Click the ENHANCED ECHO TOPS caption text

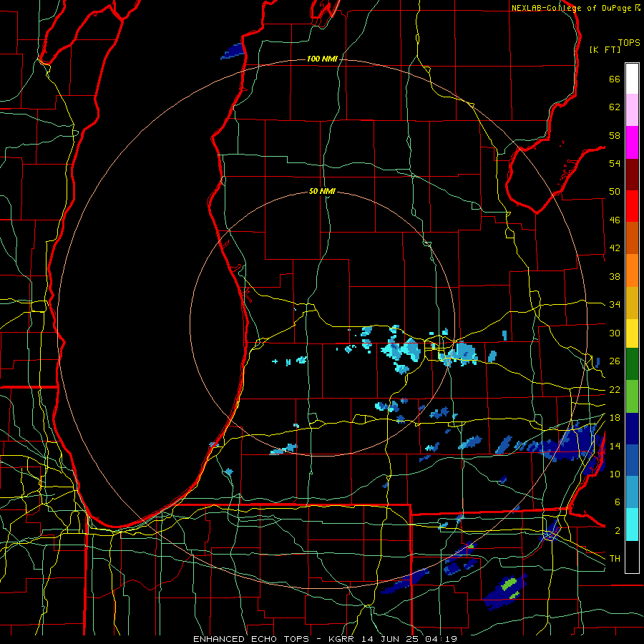251,639
